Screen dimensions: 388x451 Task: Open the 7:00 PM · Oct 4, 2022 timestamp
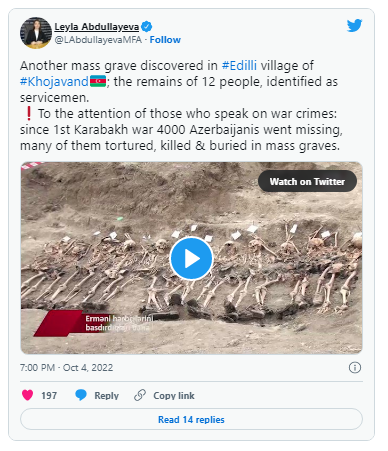click(66, 367)
